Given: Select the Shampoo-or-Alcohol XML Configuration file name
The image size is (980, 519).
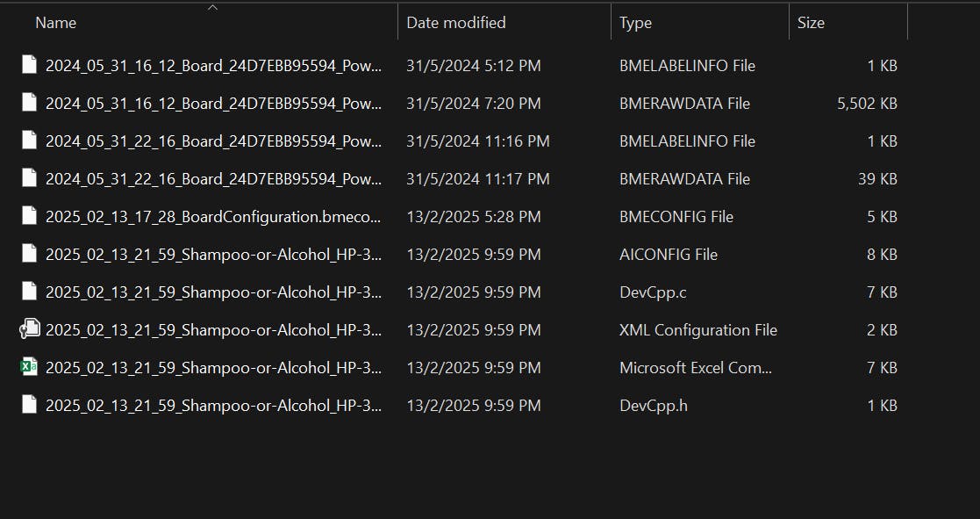Looking at the screenshot, I should point(213,329).
